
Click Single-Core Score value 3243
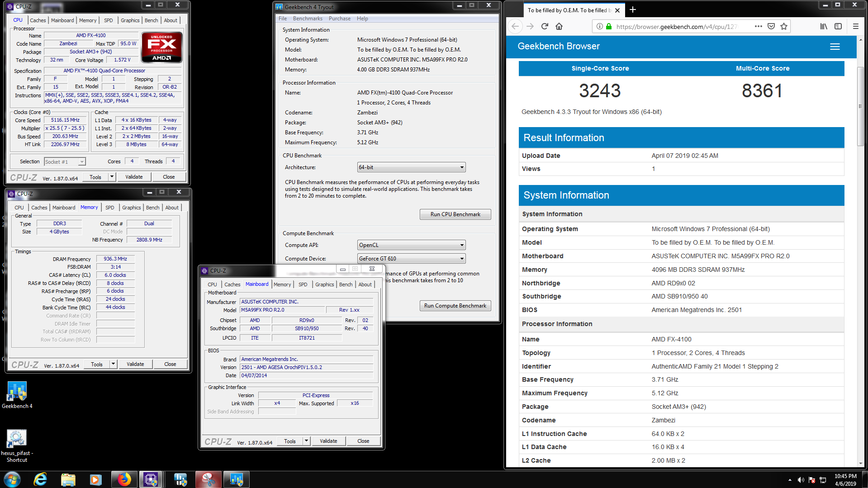(600, 91)
